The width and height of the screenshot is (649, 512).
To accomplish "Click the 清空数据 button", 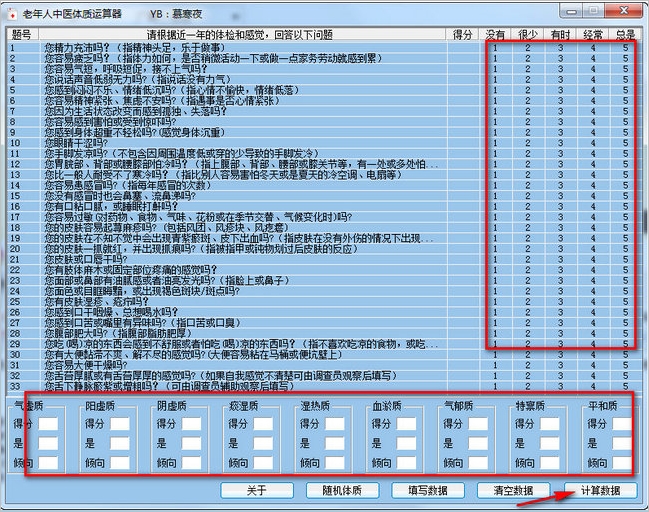I will point(513,490).
